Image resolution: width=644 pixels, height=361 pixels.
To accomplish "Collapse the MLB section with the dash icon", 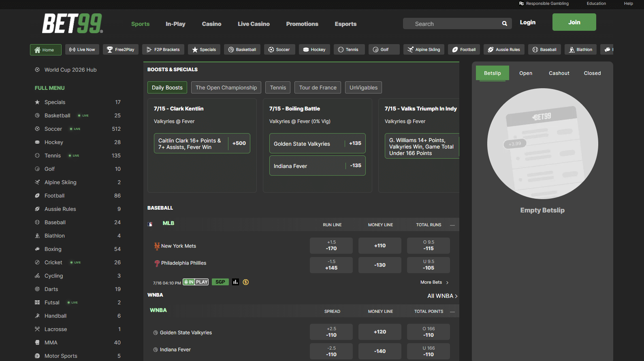I will click(452, 225).
